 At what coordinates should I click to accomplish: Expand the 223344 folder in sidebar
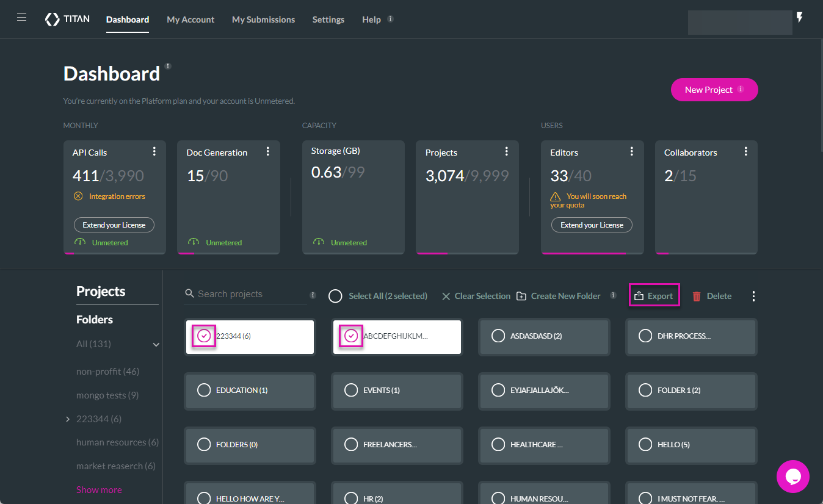[x=68, y=419]
